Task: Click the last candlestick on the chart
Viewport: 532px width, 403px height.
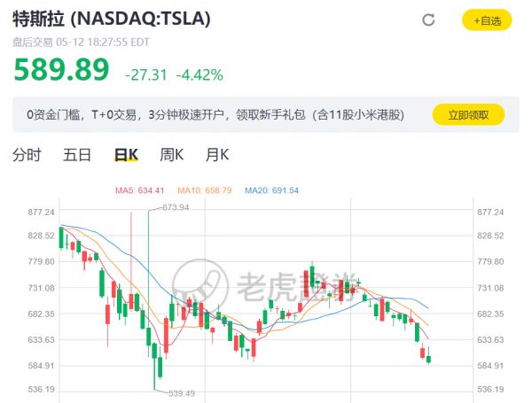Action: (x=429, y=357)
